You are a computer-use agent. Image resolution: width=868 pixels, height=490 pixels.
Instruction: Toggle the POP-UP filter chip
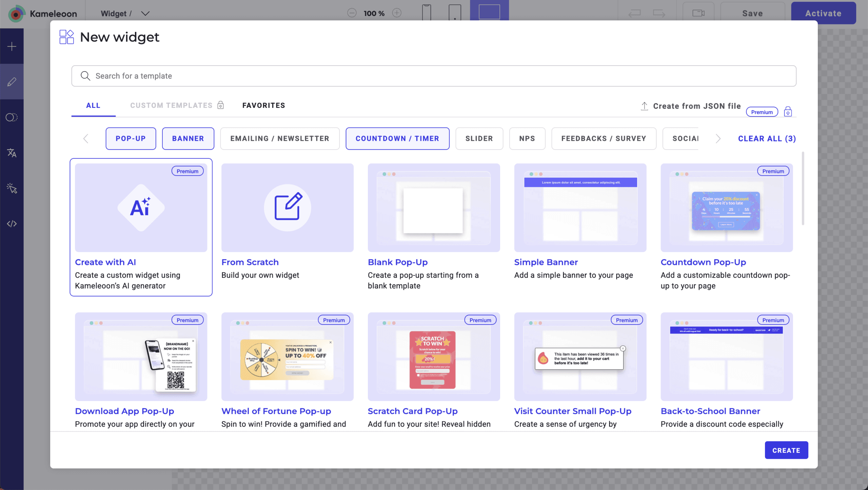[131, 138]
